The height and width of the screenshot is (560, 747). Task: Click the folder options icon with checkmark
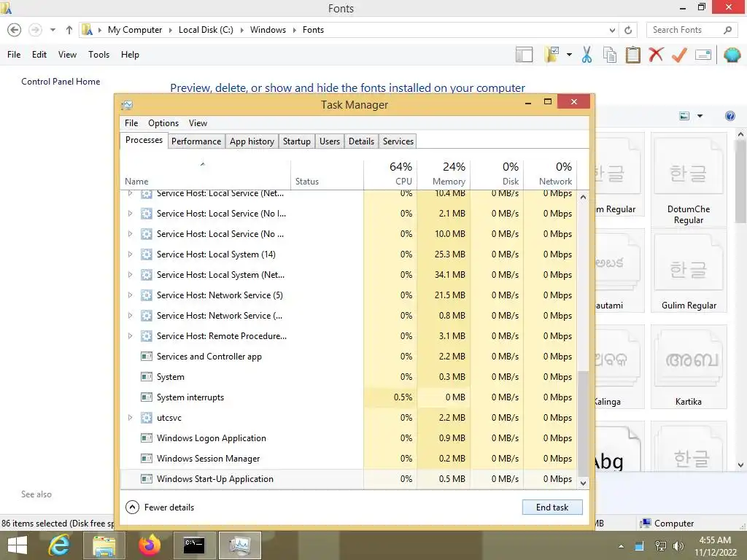552,55
